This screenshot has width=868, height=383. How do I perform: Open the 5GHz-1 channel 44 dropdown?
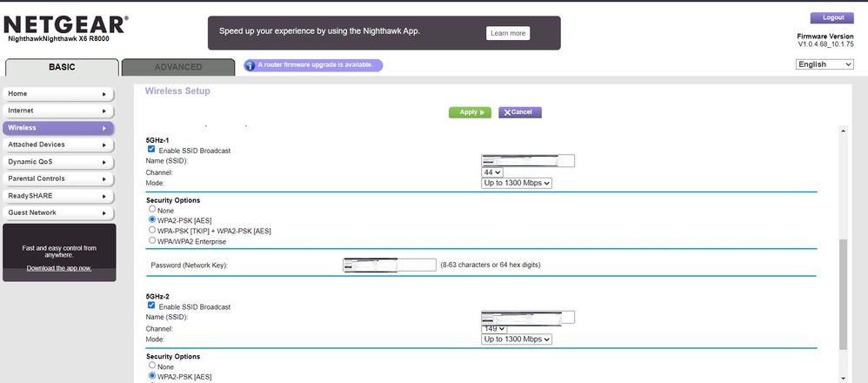pos(492,172)
